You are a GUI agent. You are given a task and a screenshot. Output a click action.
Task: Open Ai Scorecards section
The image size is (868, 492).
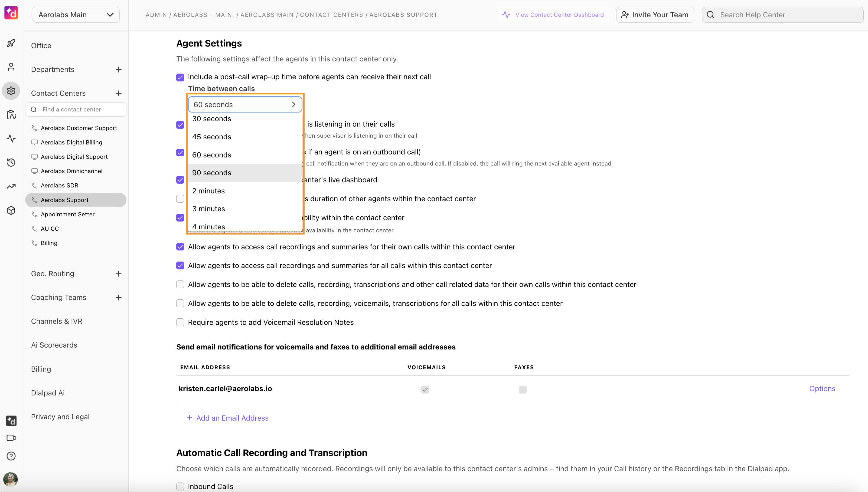pos(54,345)
